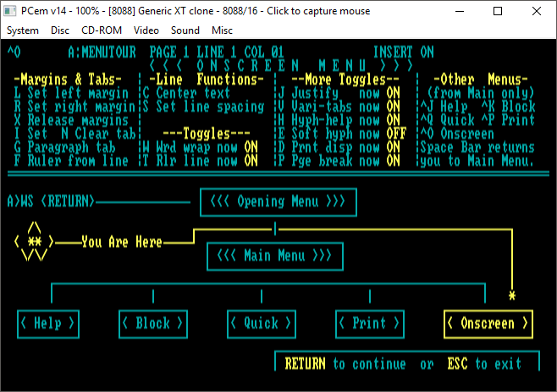Image resolution: width=557 pixels, height=392 pixels.
Task: Toggle 'V Vari-tabs now ON'
Action: tap(339, 107)
